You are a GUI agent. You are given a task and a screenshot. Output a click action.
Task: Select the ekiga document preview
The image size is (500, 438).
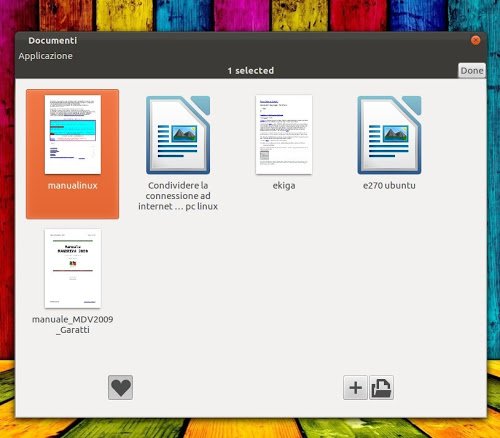(x=284, y=134)
